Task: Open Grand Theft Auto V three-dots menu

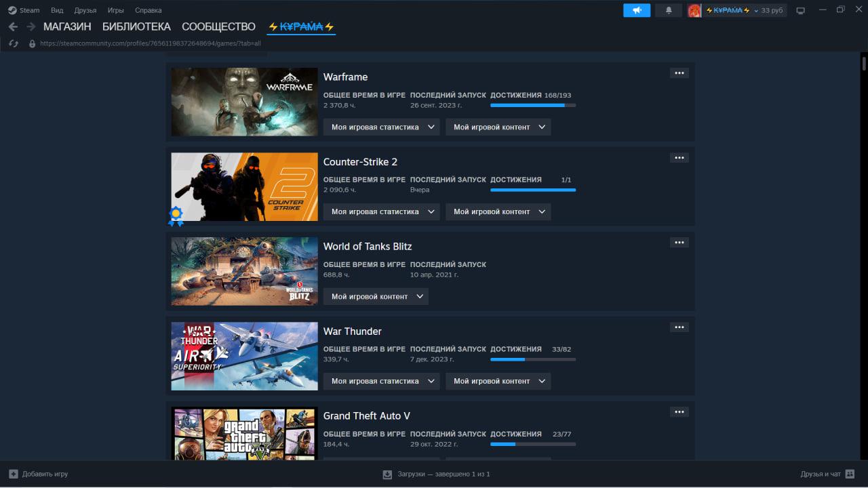Action: point(679,412)
